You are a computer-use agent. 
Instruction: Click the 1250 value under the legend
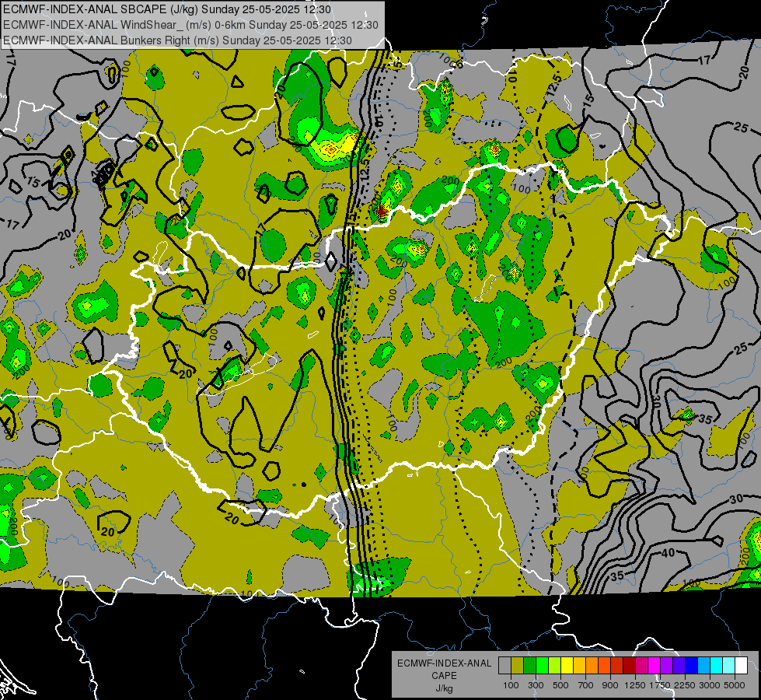click(x=635, y=685)
